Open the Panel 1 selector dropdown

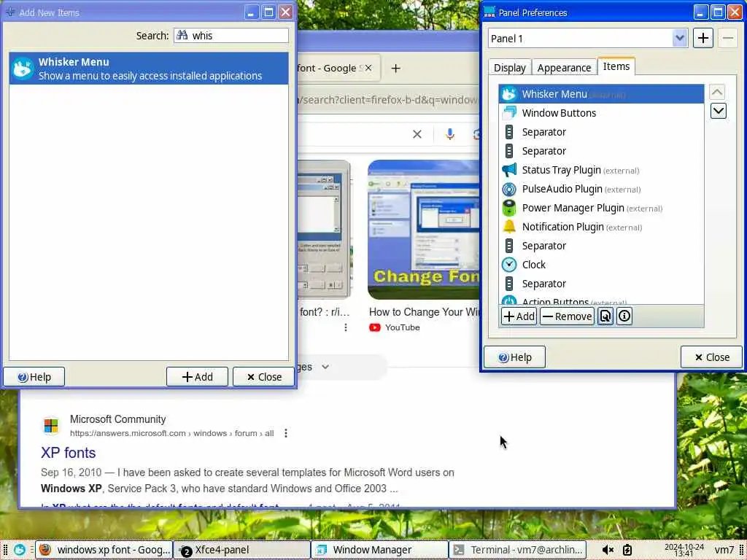click(x=588, y=38)
